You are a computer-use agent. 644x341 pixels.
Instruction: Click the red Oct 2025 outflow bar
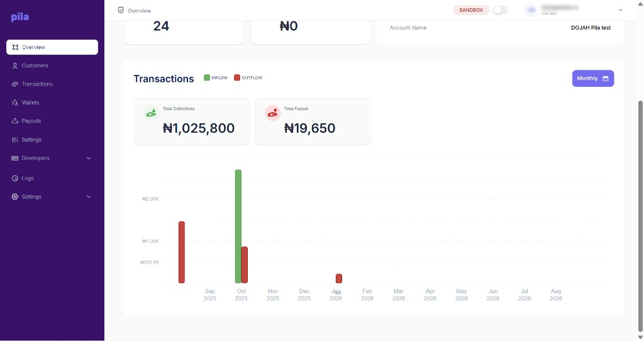coord(245,265)
